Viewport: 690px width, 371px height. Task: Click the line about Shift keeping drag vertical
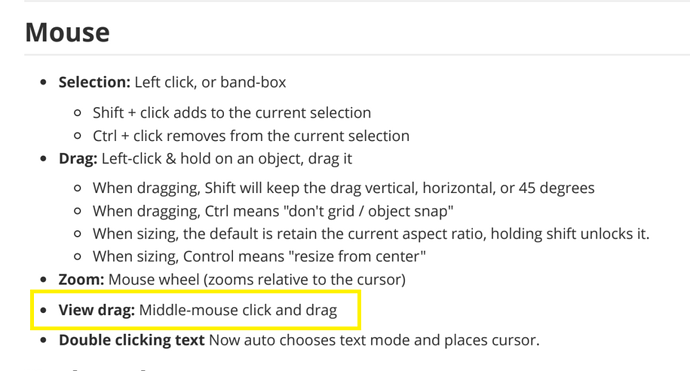click(344, 188)
